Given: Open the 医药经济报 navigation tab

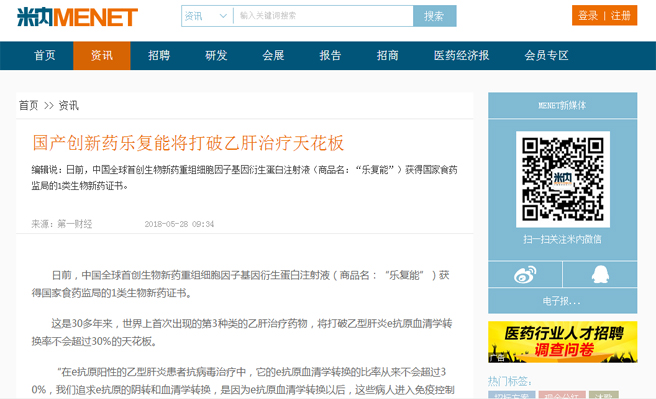Looking at the screenshot, I should 461,55.
